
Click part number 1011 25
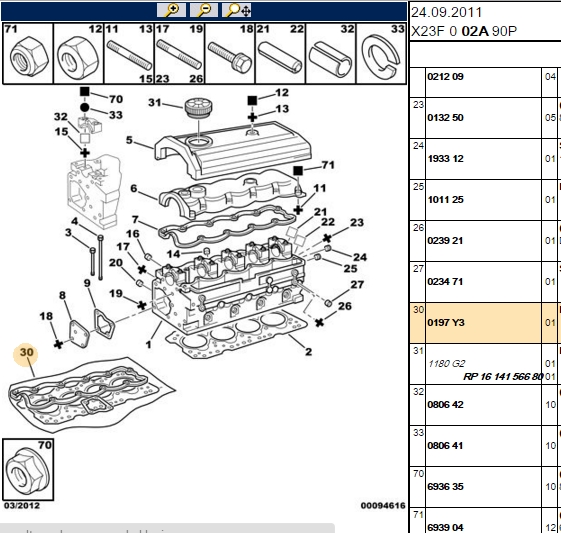point(445,200)
